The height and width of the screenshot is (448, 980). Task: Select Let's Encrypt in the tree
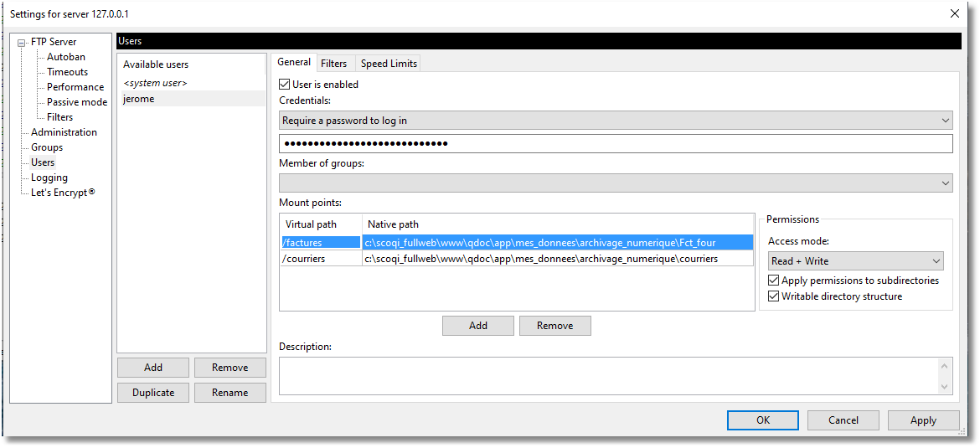tap(63, 193)
